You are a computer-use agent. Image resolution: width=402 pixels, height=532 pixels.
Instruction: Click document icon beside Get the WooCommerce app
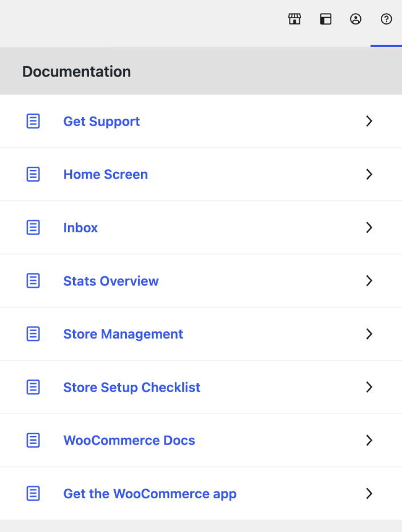(33, 493)
